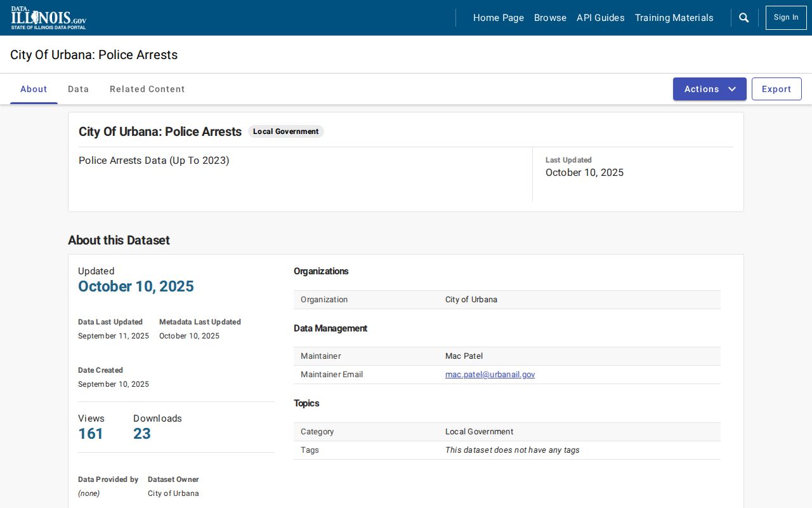
Task: Click the Date Created 'September 10, 2025' value
Action: click(114, 384)
